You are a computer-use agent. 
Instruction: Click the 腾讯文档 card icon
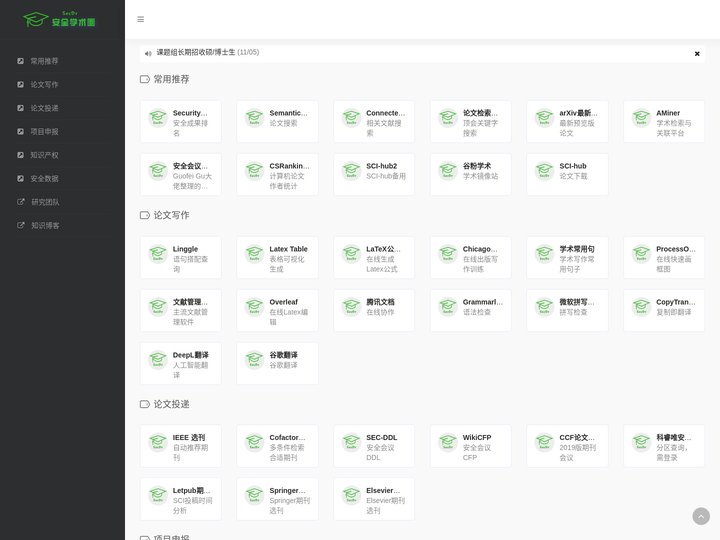coord(351,307)
